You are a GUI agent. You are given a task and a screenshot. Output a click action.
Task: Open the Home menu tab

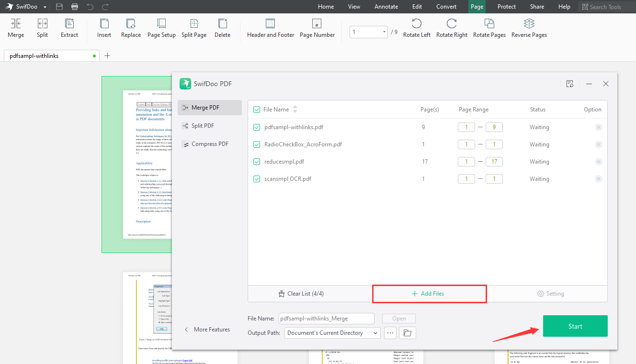point(326,7)
